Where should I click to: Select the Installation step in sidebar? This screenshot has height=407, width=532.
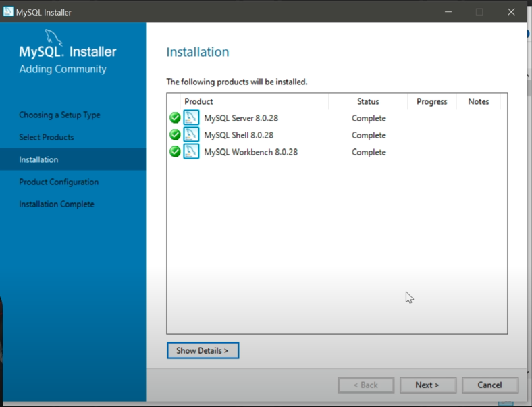pos(73,159)
